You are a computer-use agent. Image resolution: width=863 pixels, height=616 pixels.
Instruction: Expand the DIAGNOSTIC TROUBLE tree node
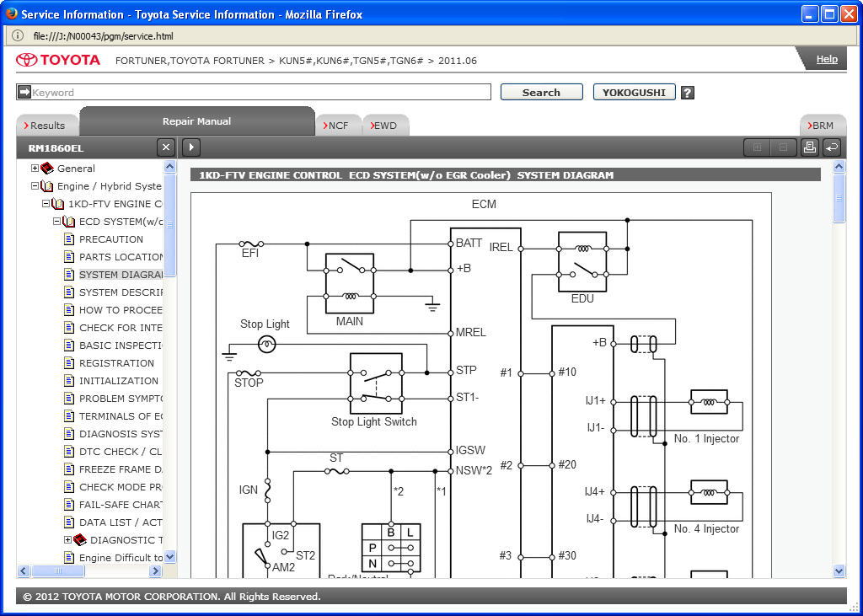tap(67, 540)
